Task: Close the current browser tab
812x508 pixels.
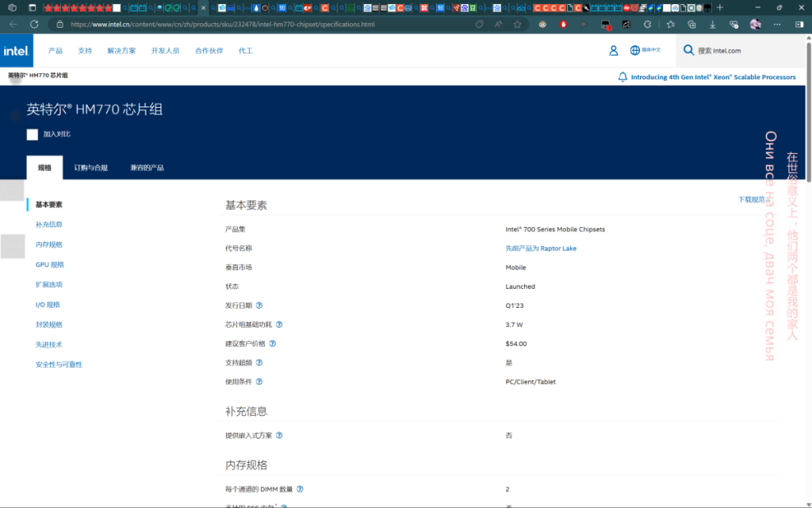Action: point(203,8)
